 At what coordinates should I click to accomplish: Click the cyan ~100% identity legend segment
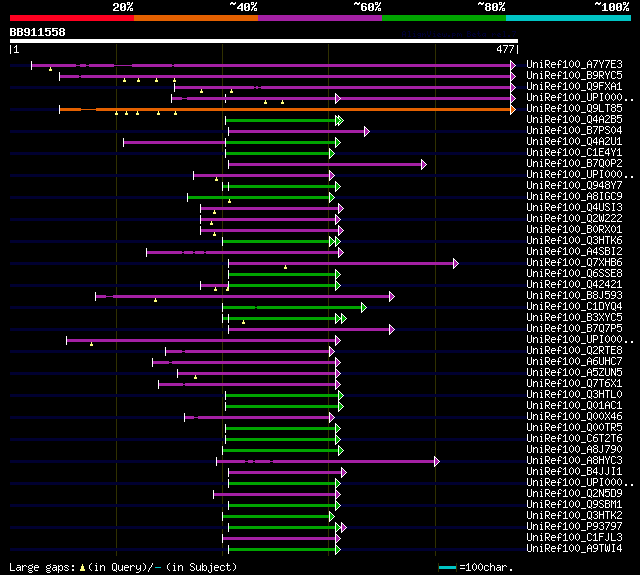tap(568, 18)
